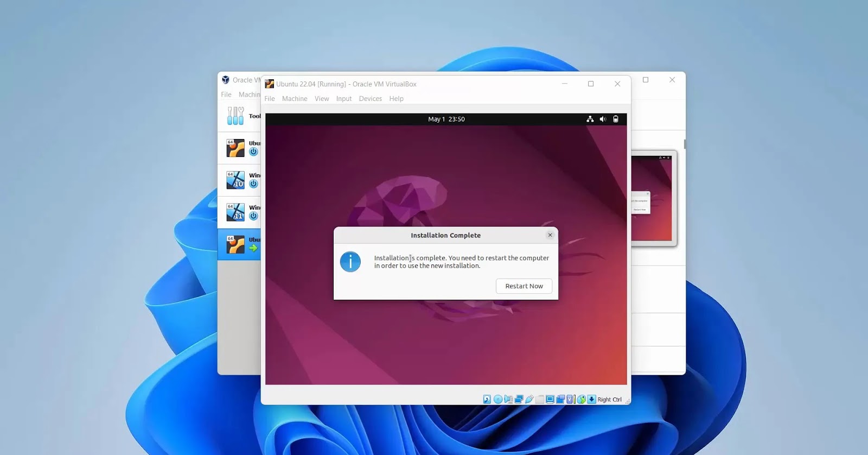Open the Help menu
Viewport: 868px width, 455px height.
[397, 99]
